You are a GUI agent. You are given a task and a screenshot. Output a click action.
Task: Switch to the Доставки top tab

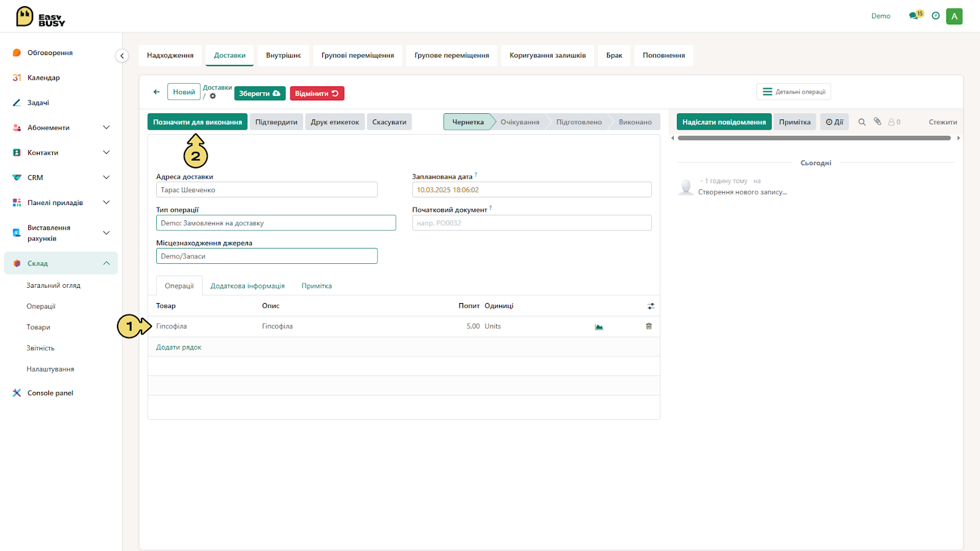point(230,55)
